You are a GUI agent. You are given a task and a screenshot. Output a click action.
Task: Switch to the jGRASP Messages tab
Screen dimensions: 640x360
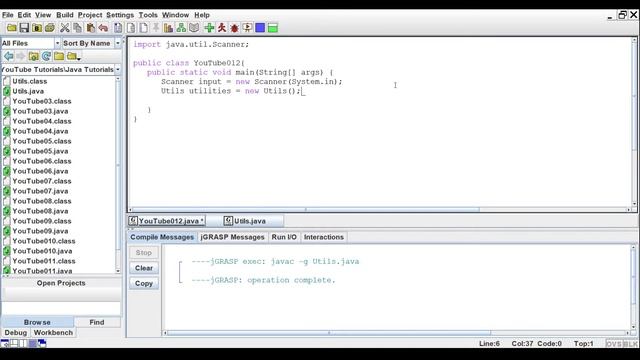(232, 237)
